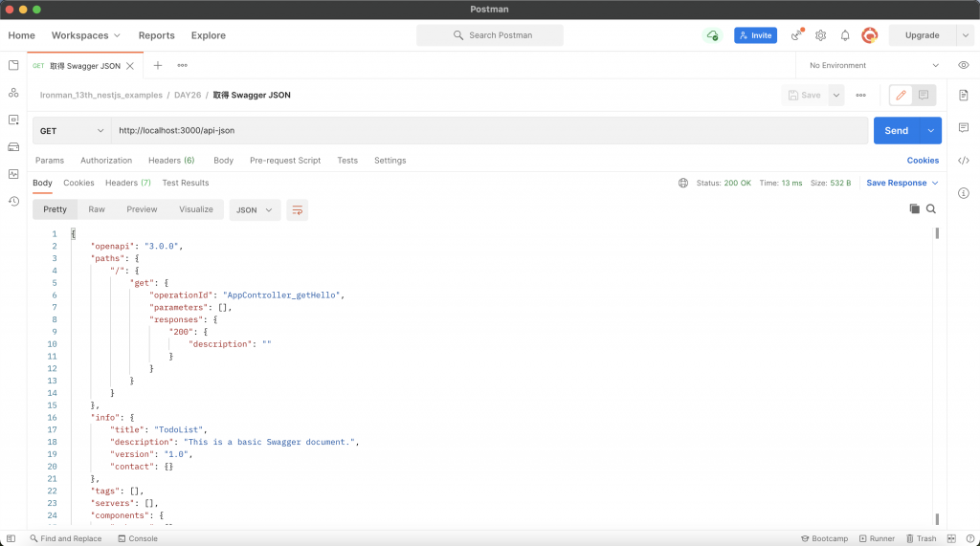
Task: Open the request Settings tab
Action: (390, 161)
